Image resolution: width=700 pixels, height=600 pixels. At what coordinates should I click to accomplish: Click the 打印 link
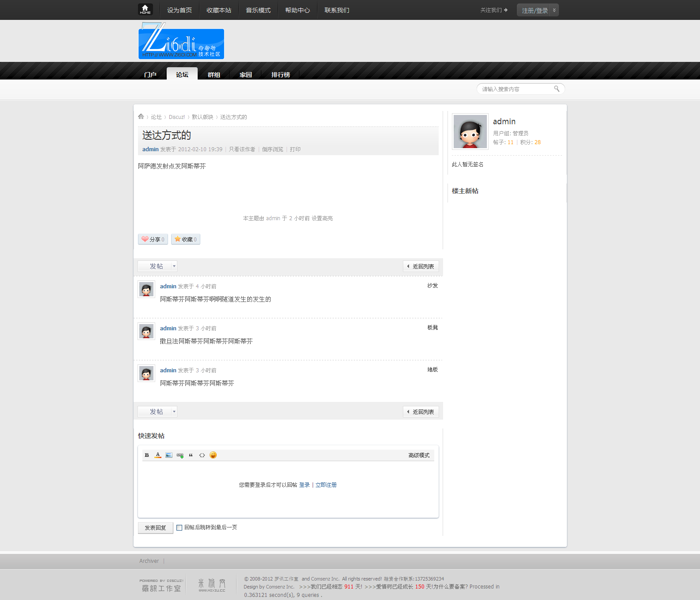pyautogui.click(x=295, y=149)
